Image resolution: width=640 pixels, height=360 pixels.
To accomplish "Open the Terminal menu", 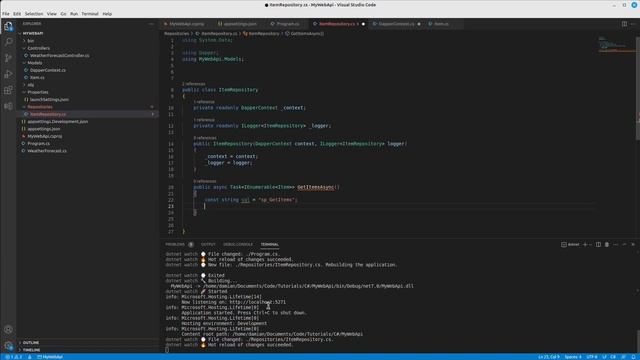I will [x=90, y=14].
